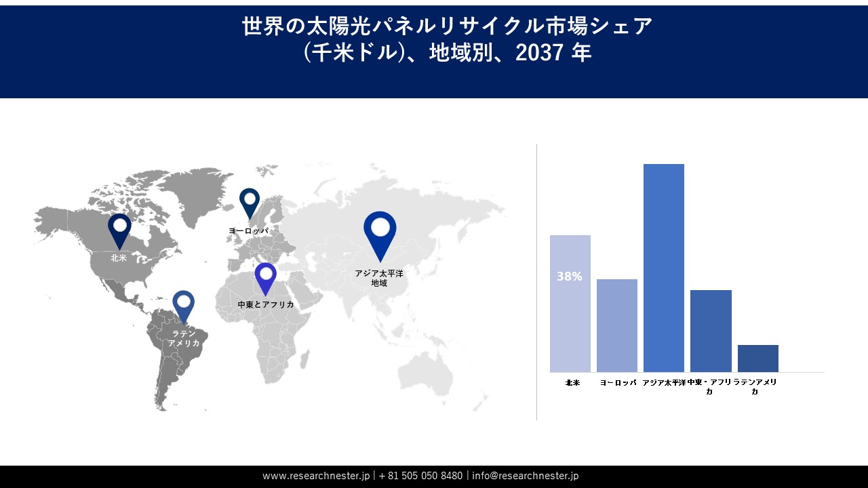Viewport: 868px width, 488px height.
Task: Click the phone number + 81 505 050 8480
Action: 420,476
